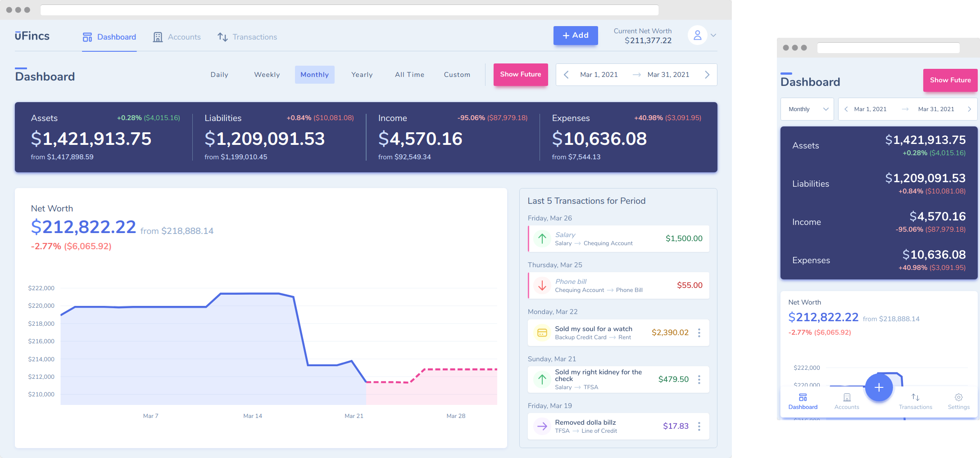Click the red down arrow on Phone bill
This screenshot has width=980, height=458.
point(542,285)
